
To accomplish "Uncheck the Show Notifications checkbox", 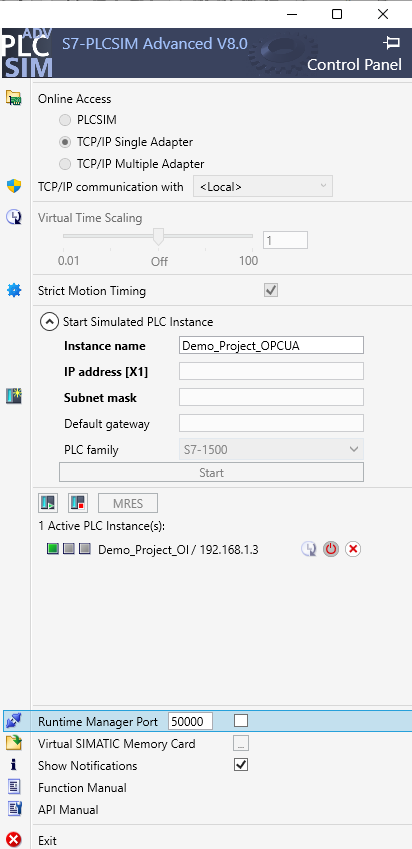I will click(x=241, y=765).
